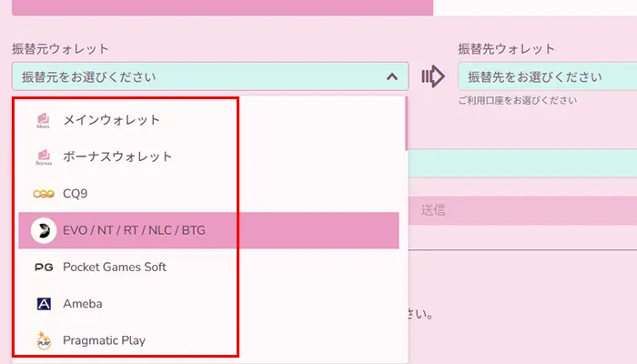This screenshot has width=637, height=364.
Task: Choose Pragmatic Play wallet option
Action: pyautogui.click(x=208, y=340)
